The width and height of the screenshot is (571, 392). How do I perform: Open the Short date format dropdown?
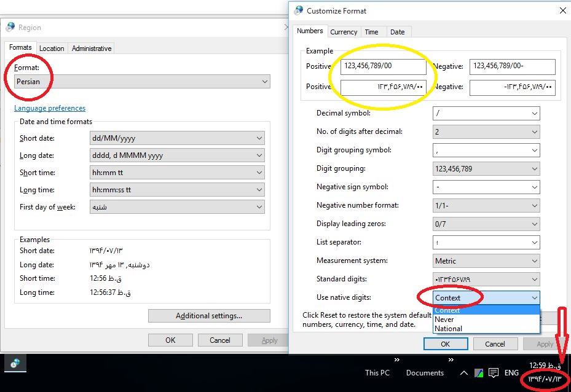click(x=177, y=138)
